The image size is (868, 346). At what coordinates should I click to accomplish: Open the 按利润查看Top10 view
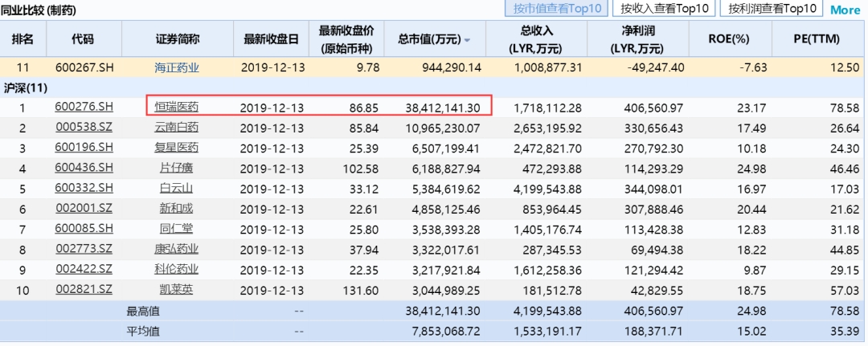(772, 9)
